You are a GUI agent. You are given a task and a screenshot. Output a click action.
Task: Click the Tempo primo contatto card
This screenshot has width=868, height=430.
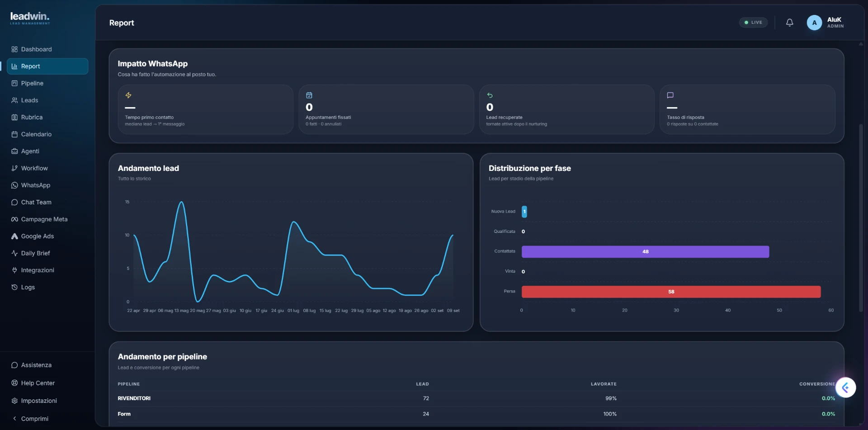(206, 109)
